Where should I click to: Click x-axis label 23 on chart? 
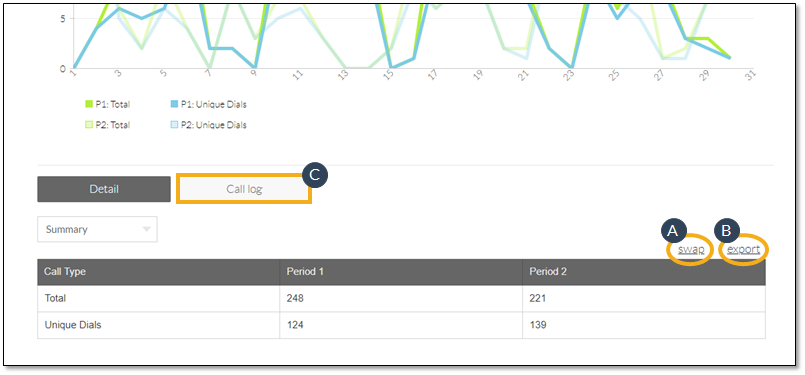569,75
